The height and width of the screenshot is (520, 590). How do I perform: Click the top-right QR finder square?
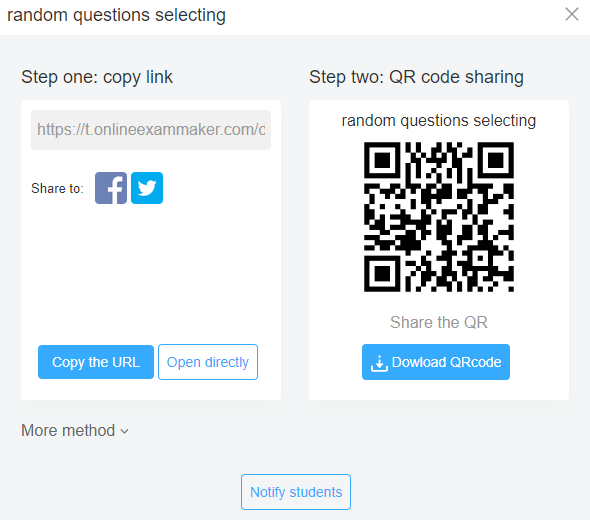point(496,160)
